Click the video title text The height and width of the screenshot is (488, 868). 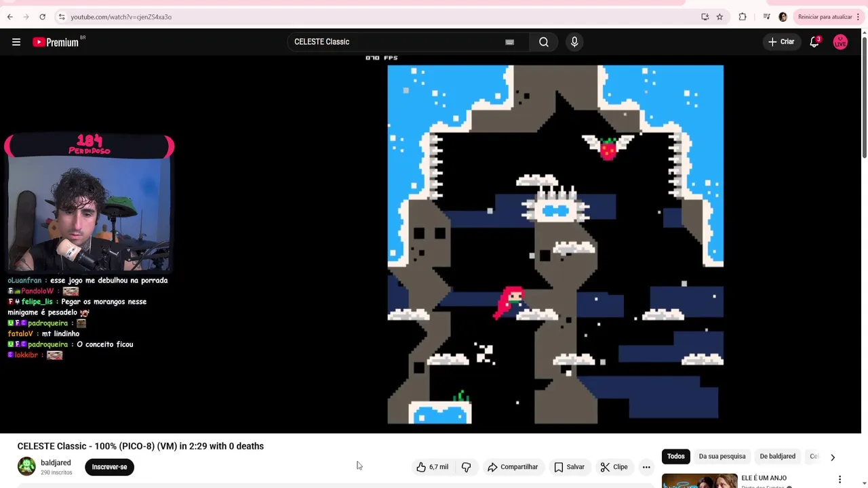140,446
